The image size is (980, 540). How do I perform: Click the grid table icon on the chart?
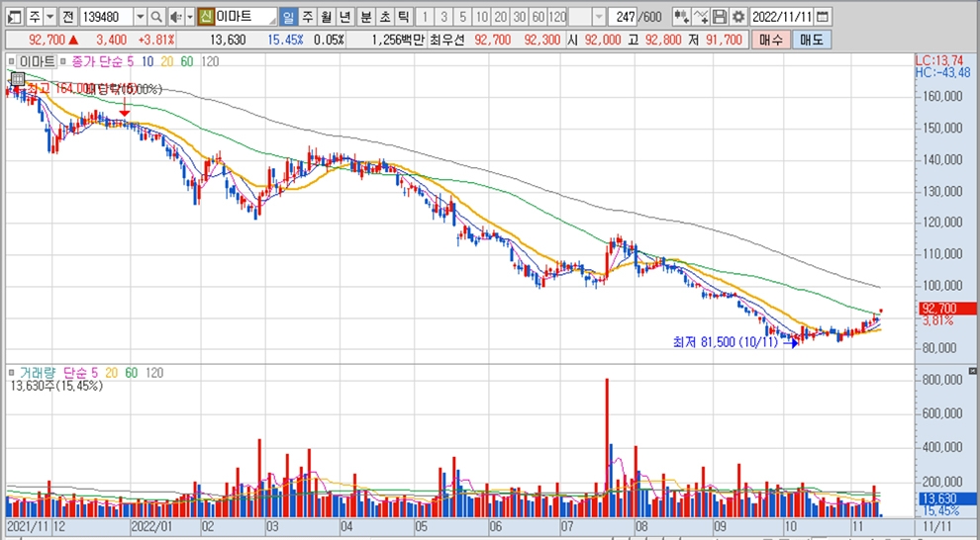click(x=17, y=80)
